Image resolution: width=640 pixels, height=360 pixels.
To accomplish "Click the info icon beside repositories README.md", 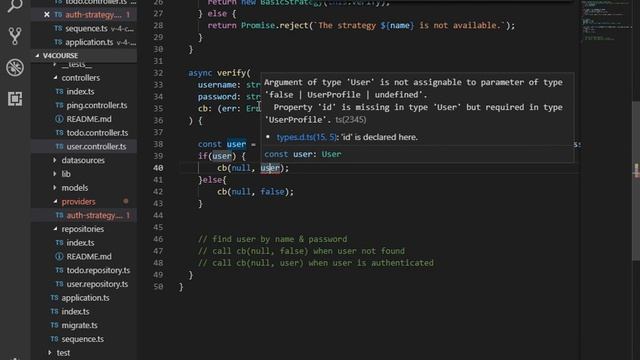I will point(59,257).
